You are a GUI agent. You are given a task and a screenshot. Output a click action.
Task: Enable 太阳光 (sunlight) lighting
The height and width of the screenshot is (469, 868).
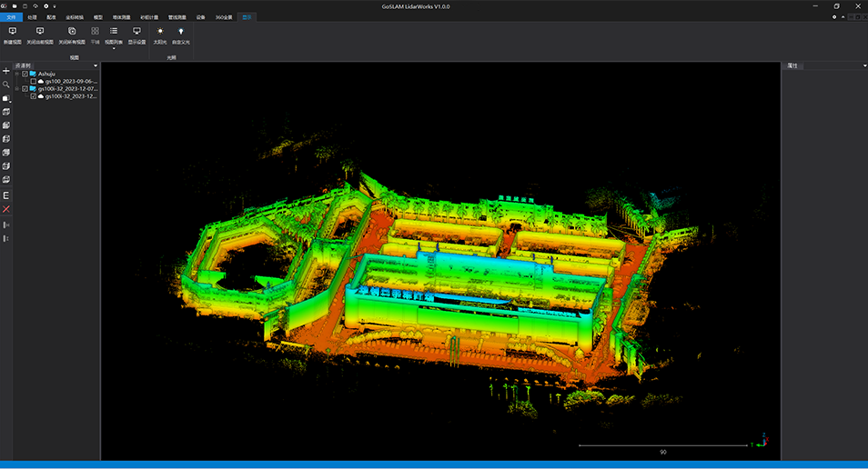[160, 32]
